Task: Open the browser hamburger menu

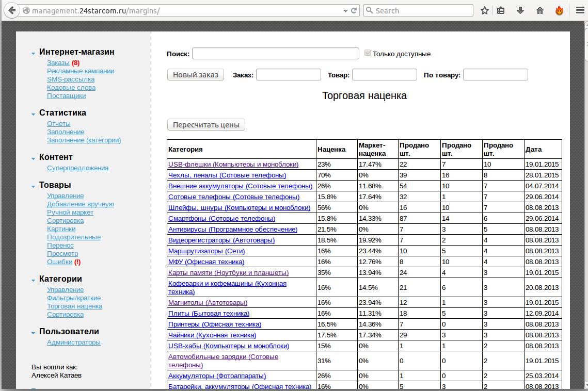Action: tap(580, 10)
